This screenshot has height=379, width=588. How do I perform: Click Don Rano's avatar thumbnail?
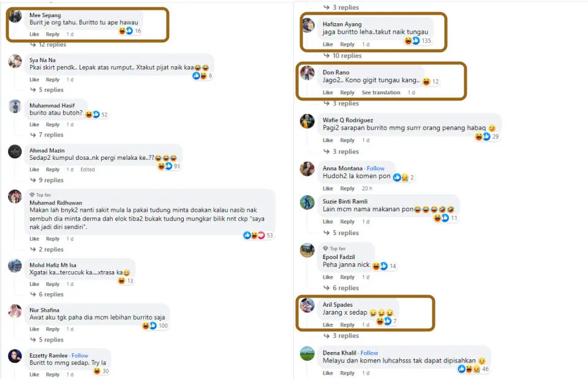point(307,73)
